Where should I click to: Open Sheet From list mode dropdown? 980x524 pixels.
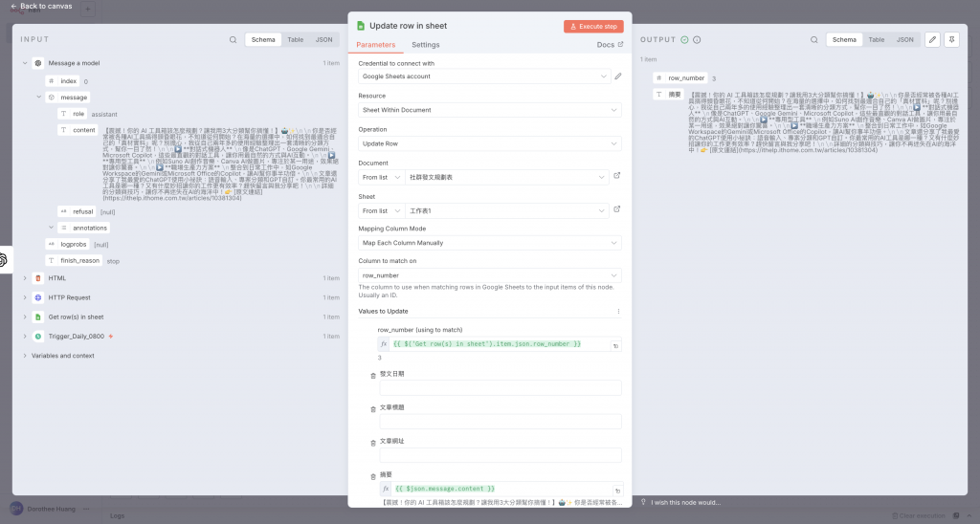point(381,211)
